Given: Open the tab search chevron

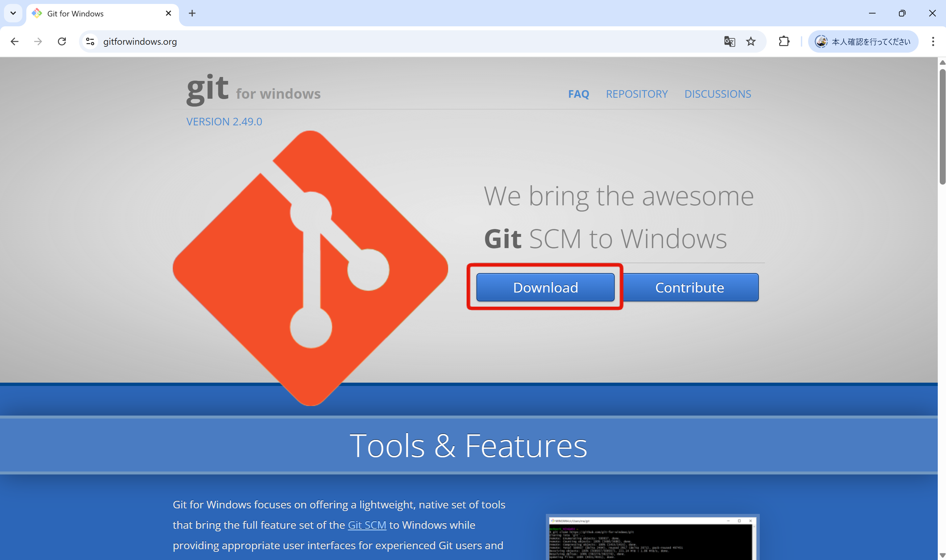Looking at the screenshot, I should [13, 13].
